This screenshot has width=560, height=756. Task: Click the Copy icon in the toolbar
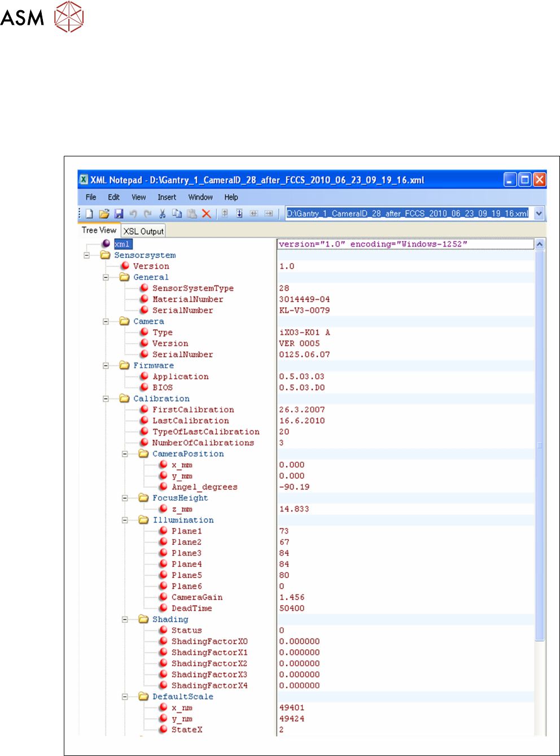(x=177, y=213)
